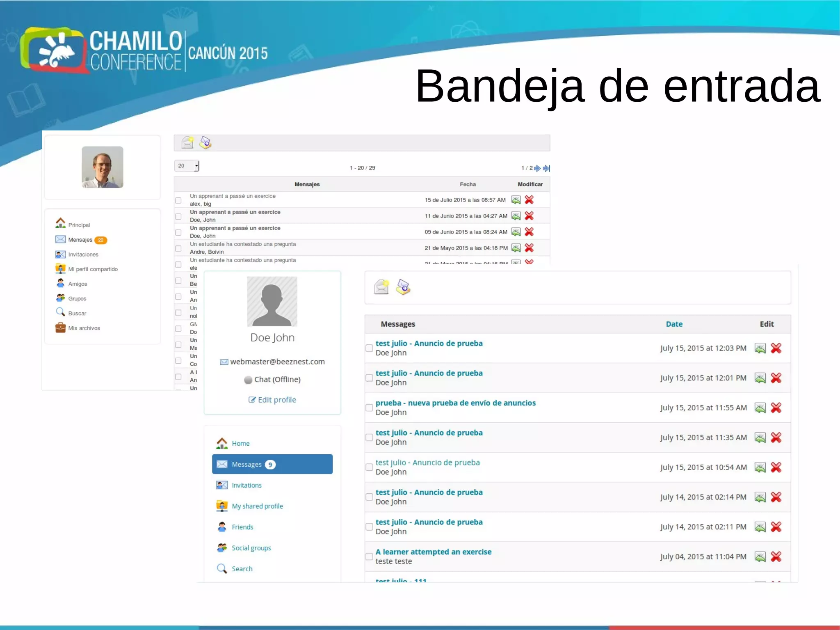
Task: Select highlighted Messages menu item
Action: pos(272,464)
